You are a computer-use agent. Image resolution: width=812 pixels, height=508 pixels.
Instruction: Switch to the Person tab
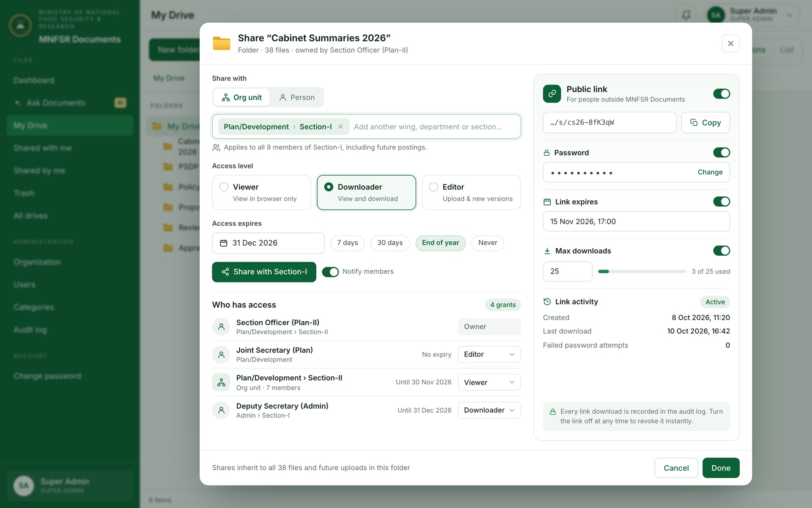(297, 97)
